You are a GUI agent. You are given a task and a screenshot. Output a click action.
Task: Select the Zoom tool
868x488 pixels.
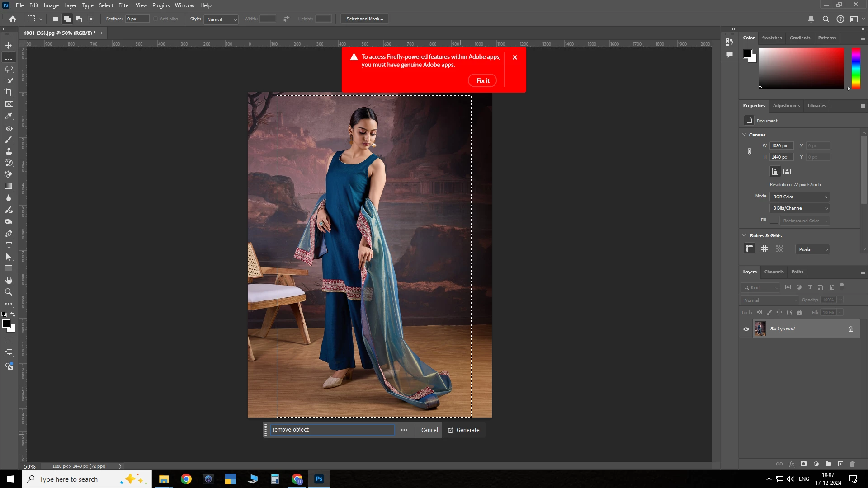click(x=9, y=292)
